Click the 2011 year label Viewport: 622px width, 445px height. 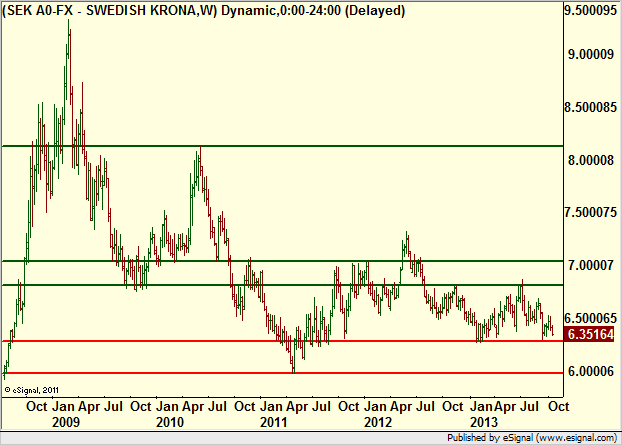point(274,422)
